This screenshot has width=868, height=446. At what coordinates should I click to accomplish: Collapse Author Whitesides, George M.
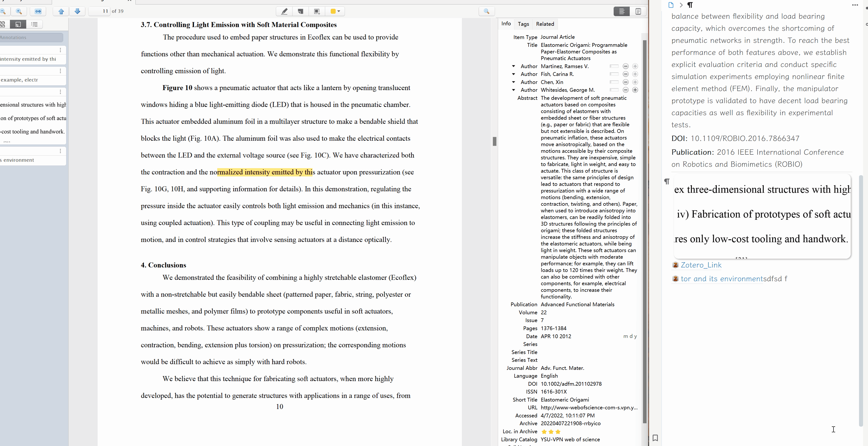[x=513, y=90]
